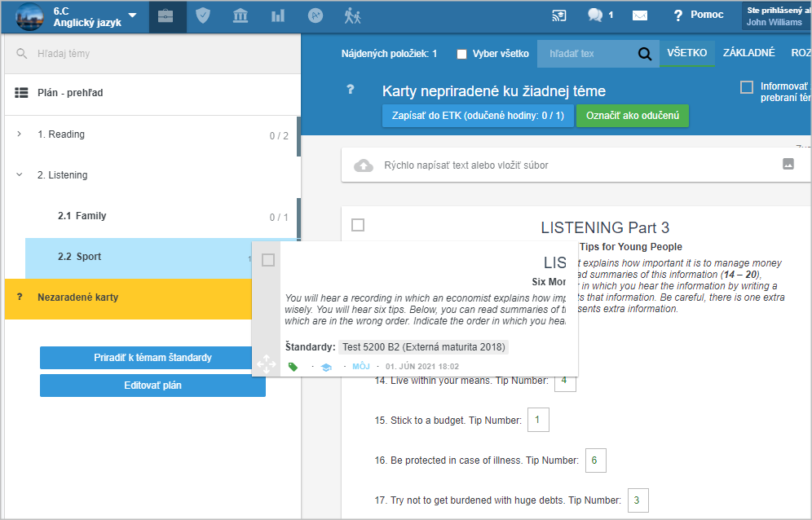
Task: Click the list icon beside Plán - prehľad
Action: 21,93
